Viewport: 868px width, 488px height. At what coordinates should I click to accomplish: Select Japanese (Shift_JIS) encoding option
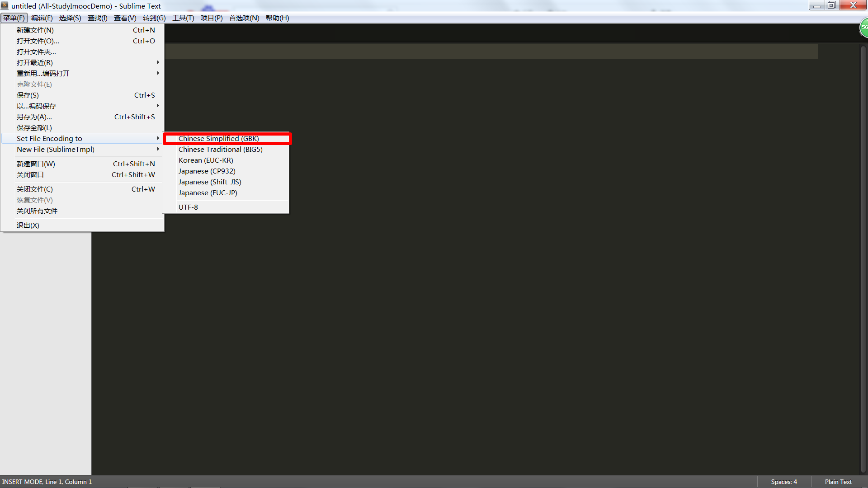click(210, 182)
